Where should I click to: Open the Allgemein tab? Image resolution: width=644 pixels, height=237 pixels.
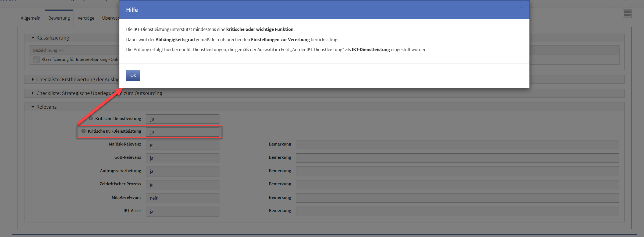pyautogui.click(x=30, y=18)
